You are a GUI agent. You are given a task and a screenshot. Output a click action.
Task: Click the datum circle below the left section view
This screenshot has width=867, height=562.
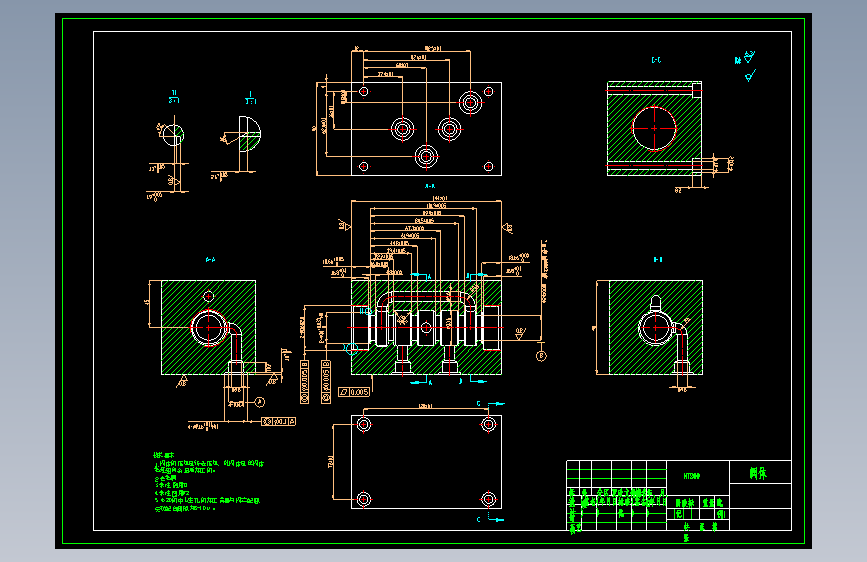tap(259, 402)
